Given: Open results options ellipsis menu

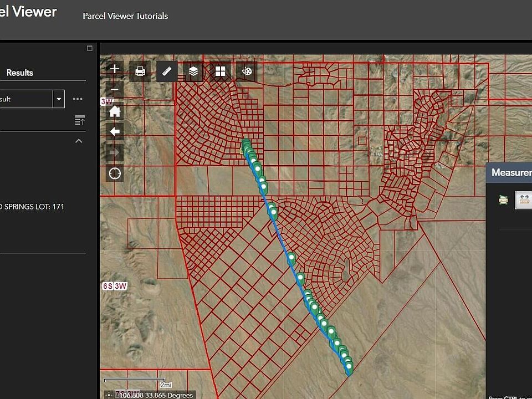Looking at the screenshot, I should [78, 99].
